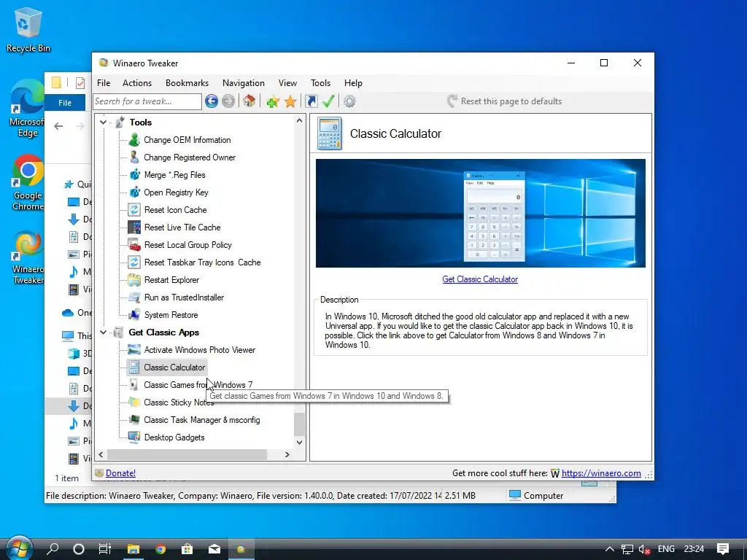
Task: Collapse the Get Classic Apps tree node
Action: click(x=103, y=332)
